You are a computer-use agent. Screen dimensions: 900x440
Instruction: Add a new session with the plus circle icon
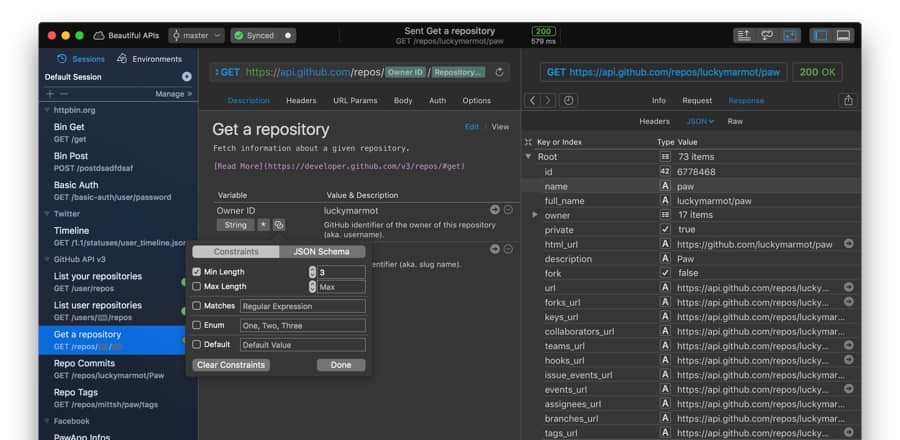[x=186, y=77]
